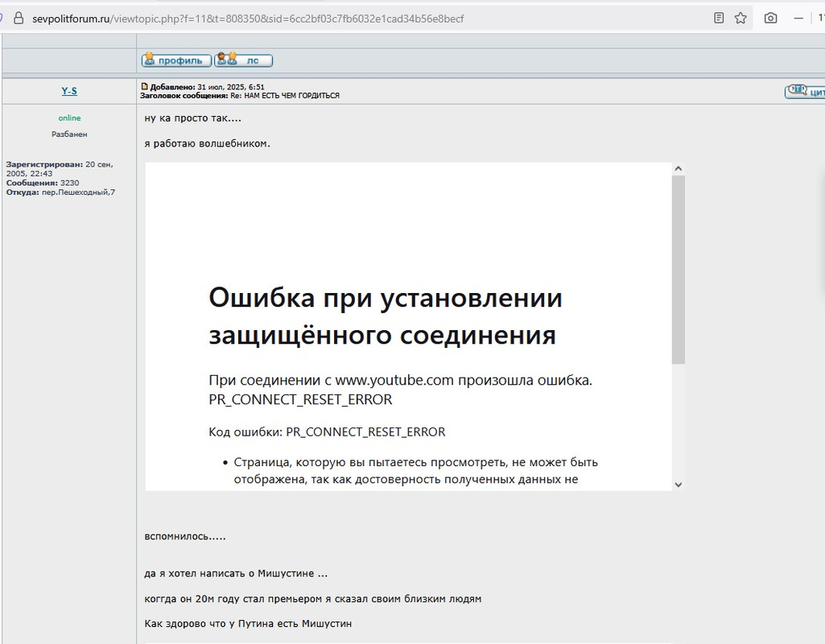The width and height of the screenshot is (825, 644).
Task: Click text 'При соединении с www.youtube.com'
Action: 331,381
